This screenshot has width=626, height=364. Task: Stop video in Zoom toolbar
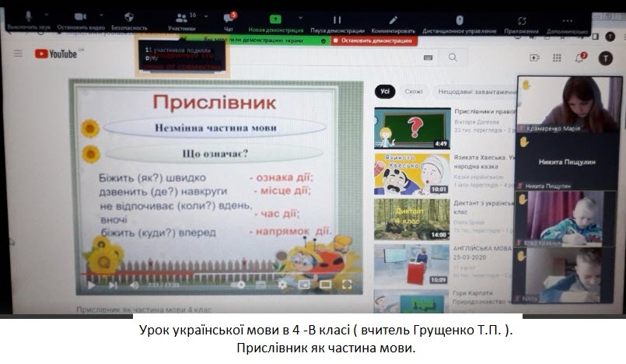point(80,20)
